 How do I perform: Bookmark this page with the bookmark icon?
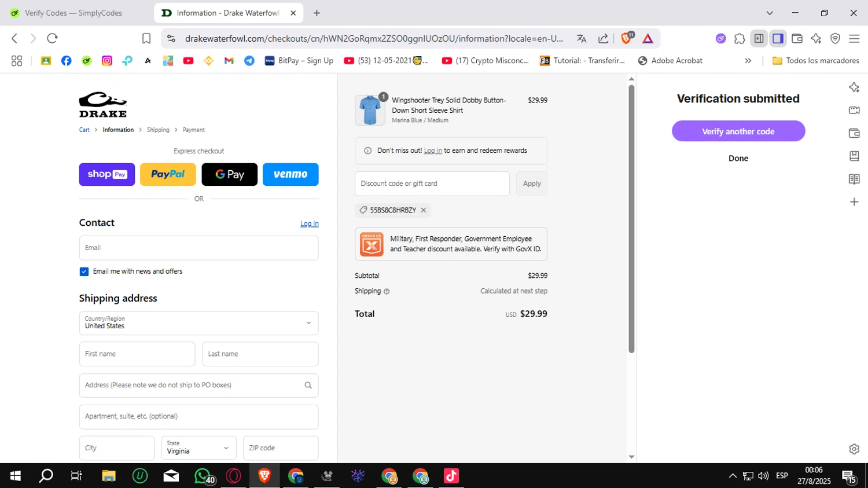pyautogui.click(x=146, y=38)
